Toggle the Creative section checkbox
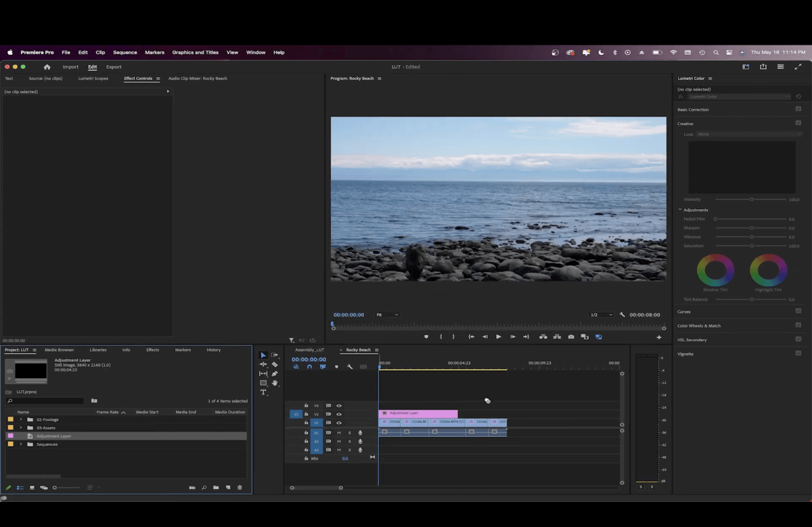Viewport: 812px width, 527px height. pos(798,123)
